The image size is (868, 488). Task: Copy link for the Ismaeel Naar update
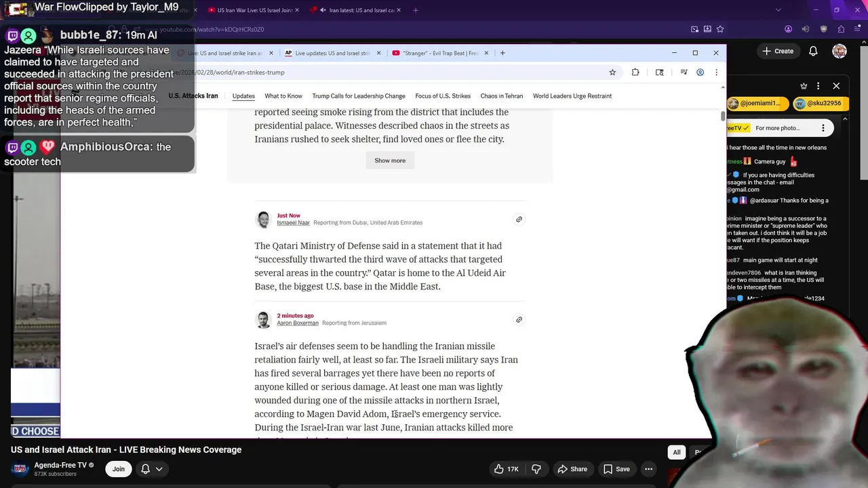click(x=519, y=220)
